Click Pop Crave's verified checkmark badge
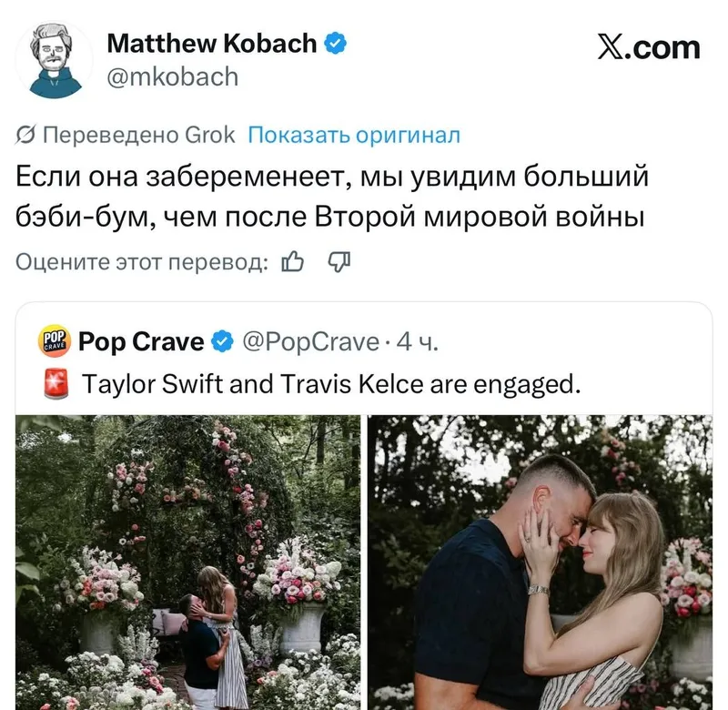Viewport: 728px width, 710px height. pyautogui.click(x=222, y=341)
